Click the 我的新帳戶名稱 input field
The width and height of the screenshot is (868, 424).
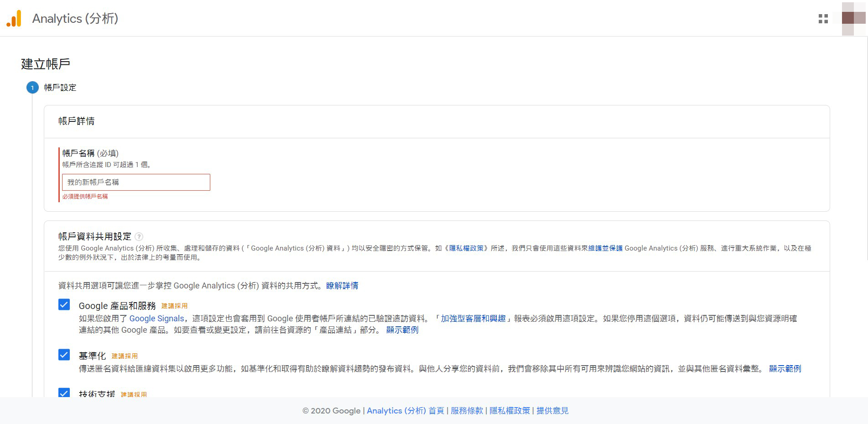(136, 182)
